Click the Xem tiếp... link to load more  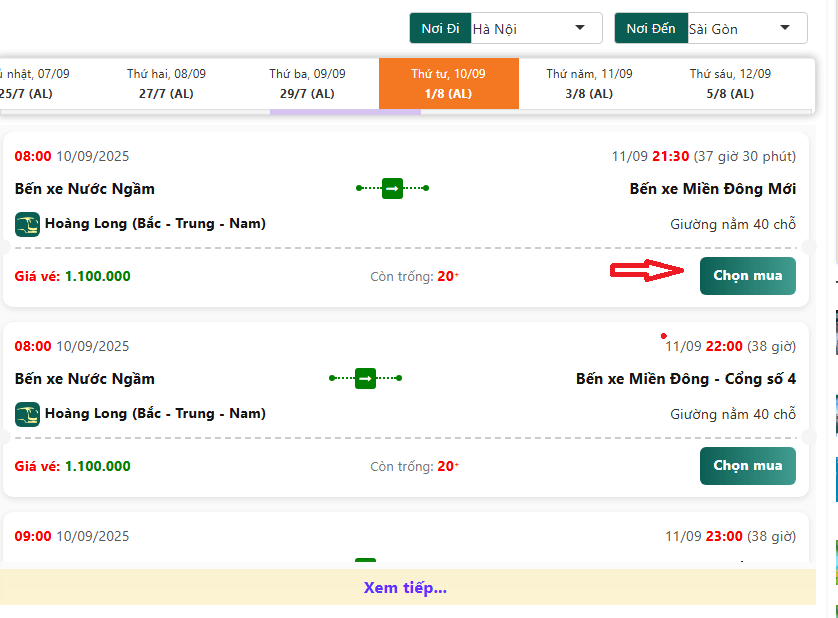405,587
